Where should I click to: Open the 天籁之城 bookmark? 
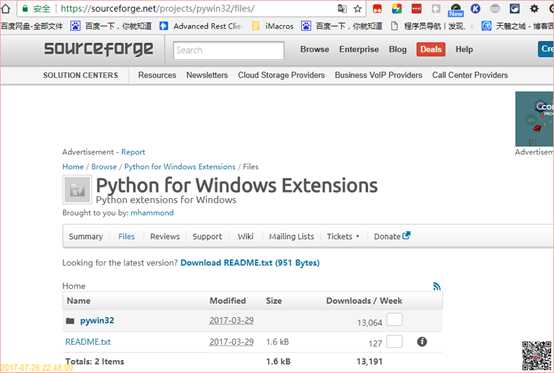point(517,26)
